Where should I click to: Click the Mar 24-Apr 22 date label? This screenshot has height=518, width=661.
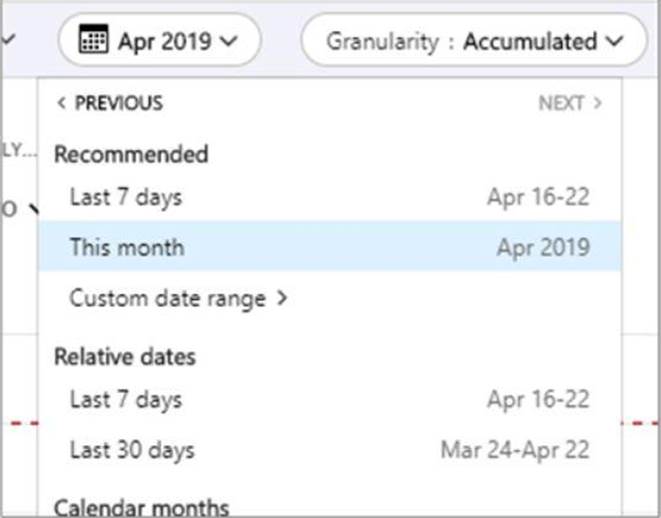515,451
